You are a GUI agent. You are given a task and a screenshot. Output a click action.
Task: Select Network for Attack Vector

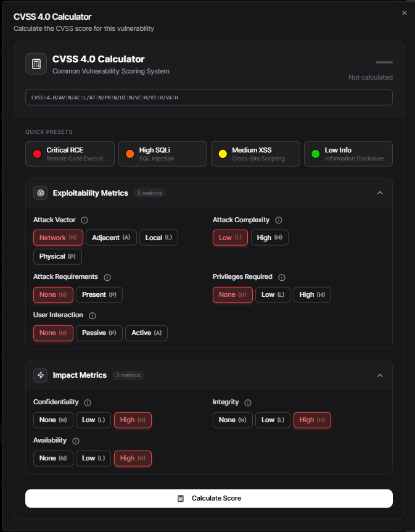pyautogui.click(x=59, y=238)
